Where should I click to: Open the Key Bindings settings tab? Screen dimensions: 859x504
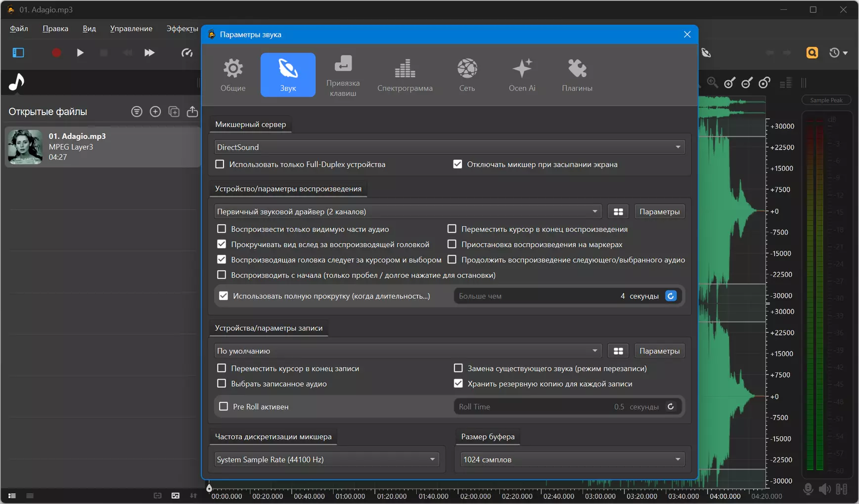tap(343, 75)
